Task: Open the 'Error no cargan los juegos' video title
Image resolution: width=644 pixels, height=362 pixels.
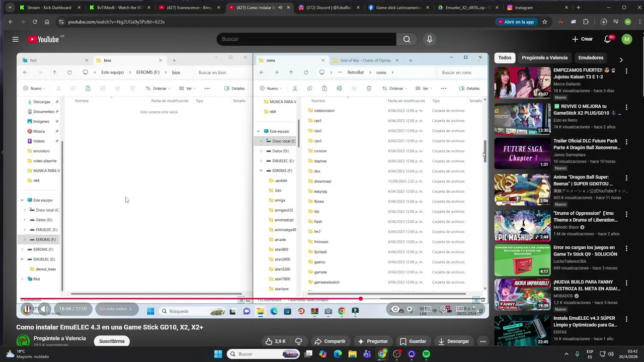Action: [585, 251]
